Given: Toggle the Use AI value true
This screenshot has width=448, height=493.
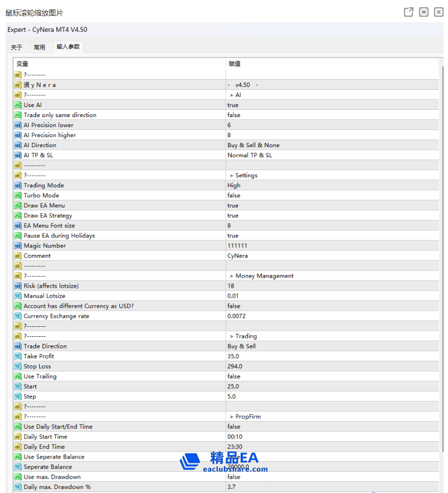Looking at the screenshot, I should click(x=233, y=105).
